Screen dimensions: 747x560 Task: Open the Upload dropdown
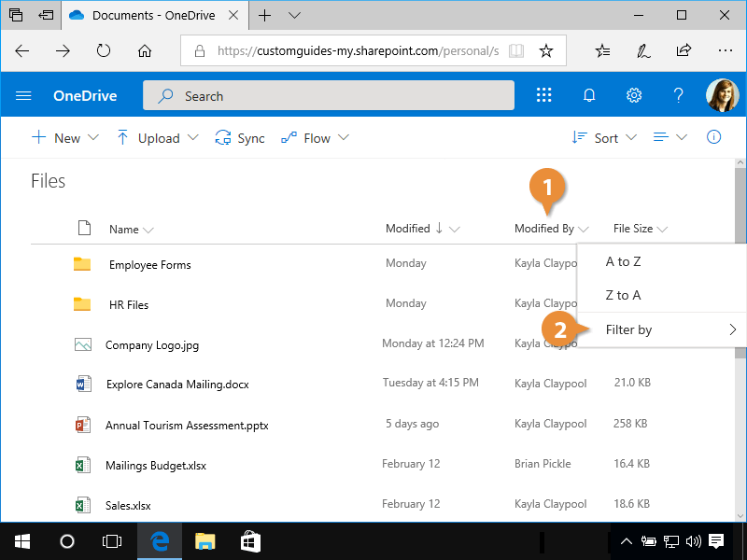[157, 137]
